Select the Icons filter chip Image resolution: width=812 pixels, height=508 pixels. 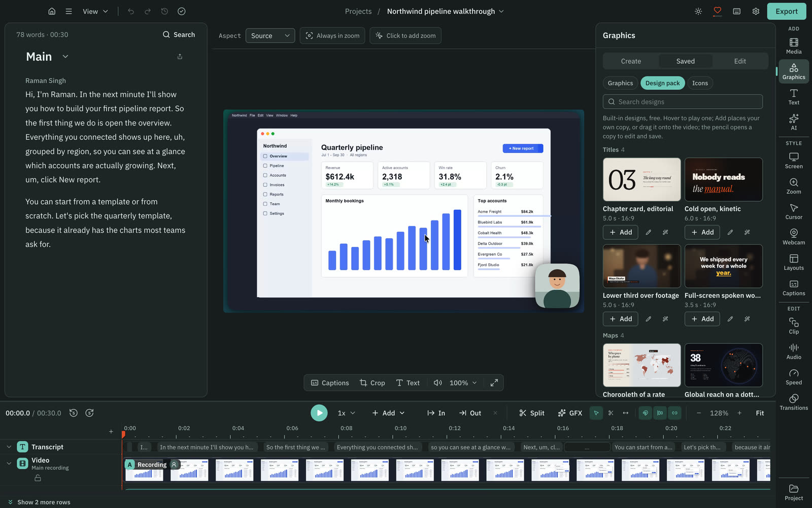(700, 83)
